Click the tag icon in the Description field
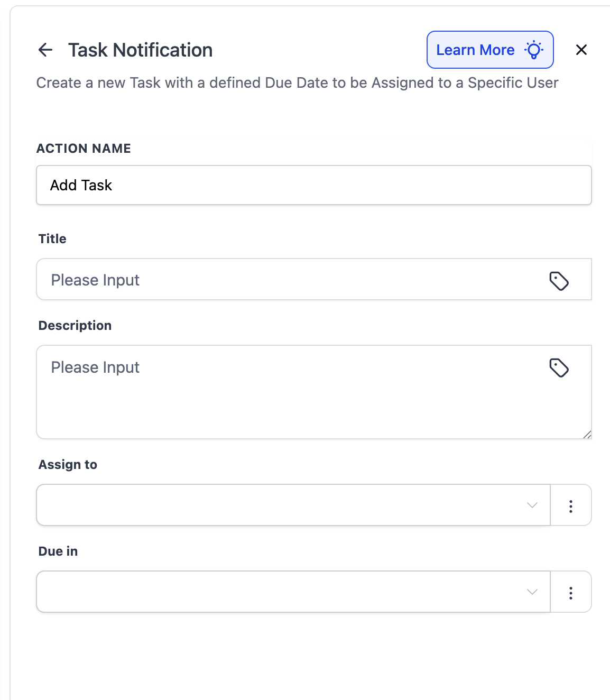Image resolution: width=610 pixels, height=700 pixels. [x=560, y=368]
